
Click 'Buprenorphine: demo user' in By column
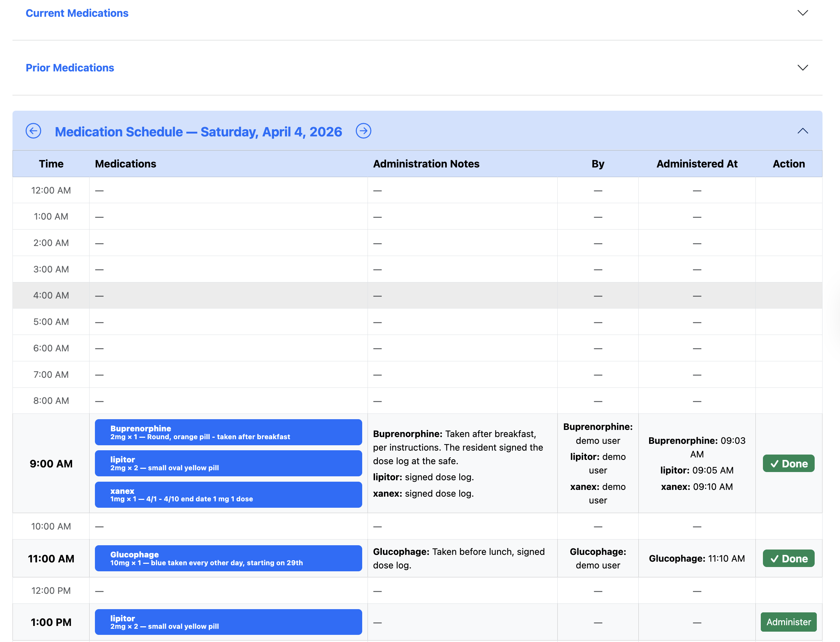click(598, 433)
